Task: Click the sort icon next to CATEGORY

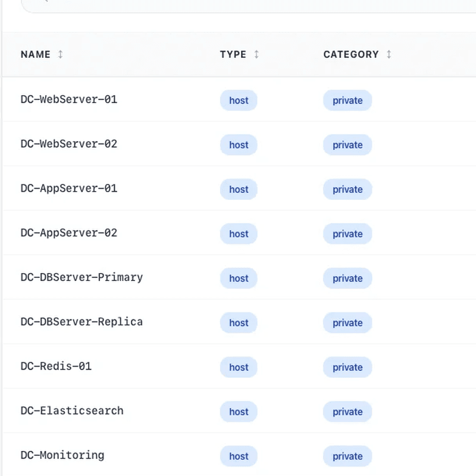Action: point(389,54)
